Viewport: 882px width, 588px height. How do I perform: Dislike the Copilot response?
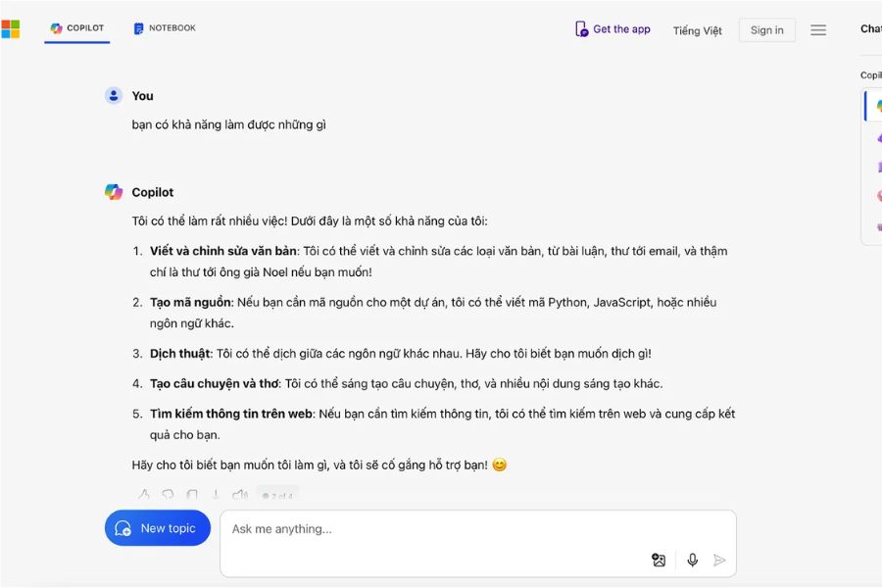point(168,495)
